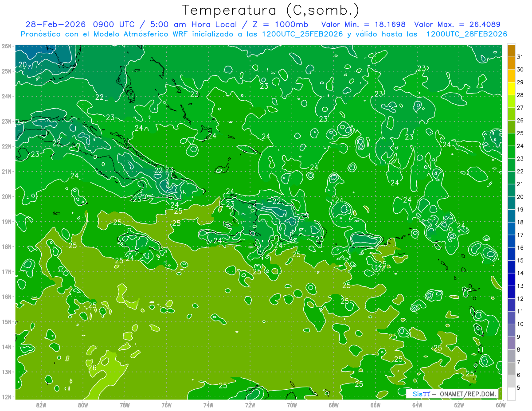532x411 pixels.
Task: Click the 14 label on the color scale
Action: coord(520,273)
